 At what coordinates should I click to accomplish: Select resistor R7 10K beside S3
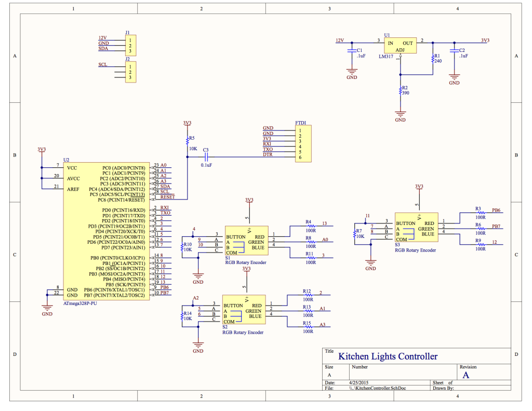pos(354,234)
